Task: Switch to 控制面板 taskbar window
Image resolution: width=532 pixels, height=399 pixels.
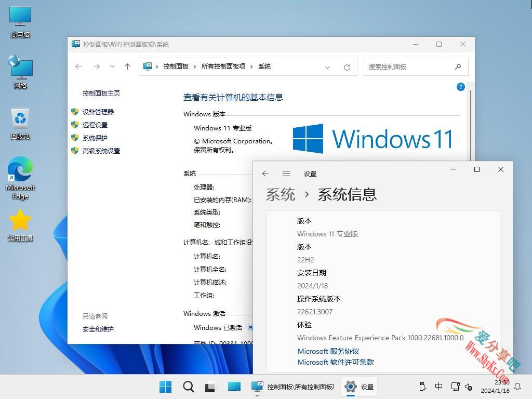Action: 293,387
